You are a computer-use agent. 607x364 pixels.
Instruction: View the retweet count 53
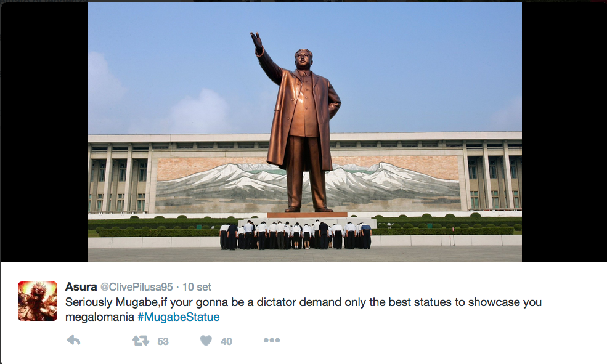pyautogui.click(x=163, y=341)
